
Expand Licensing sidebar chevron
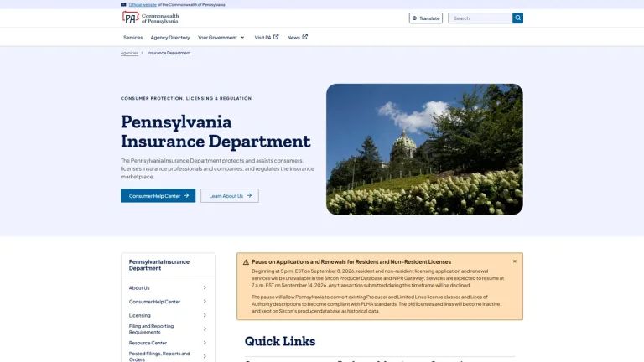point(205,315)
